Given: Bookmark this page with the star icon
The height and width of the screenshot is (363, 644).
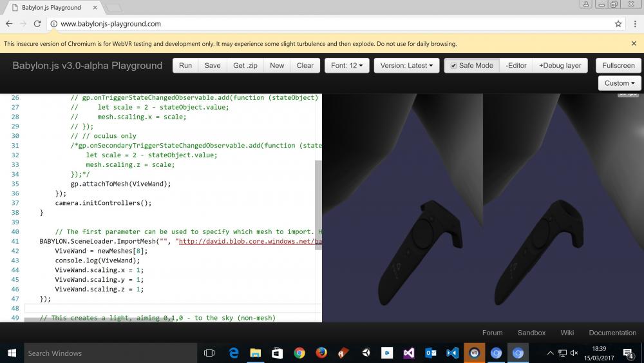Looking at the screenshot, I should click(618, 24).
